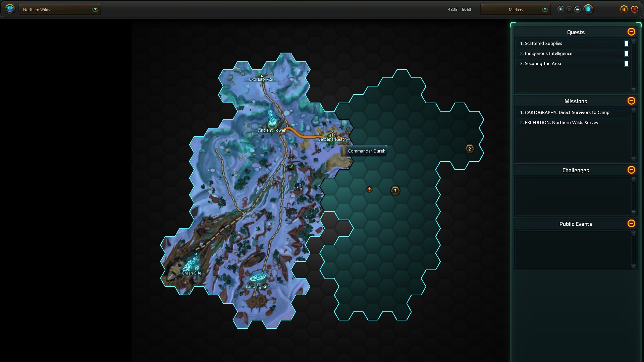644x362 pixels.
Task: Click the Exo-Lab 729 white dot marker
Action: click(x=262, y=76)
